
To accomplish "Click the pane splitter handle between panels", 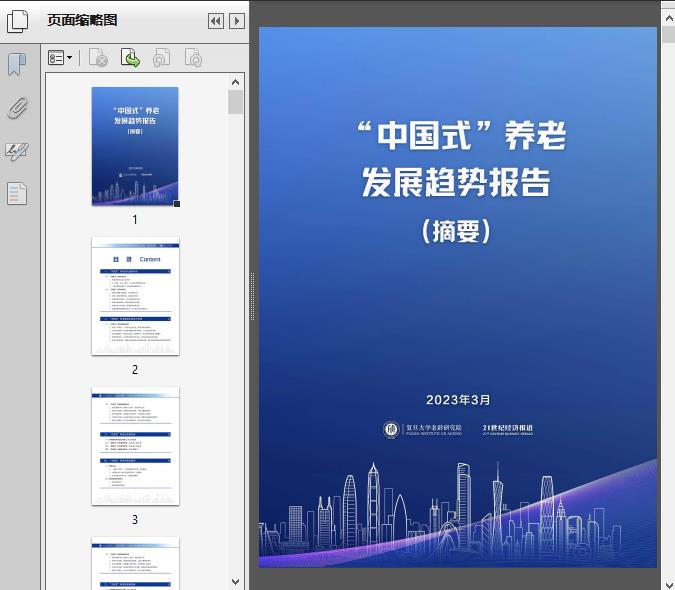I will tap(252, 297).
